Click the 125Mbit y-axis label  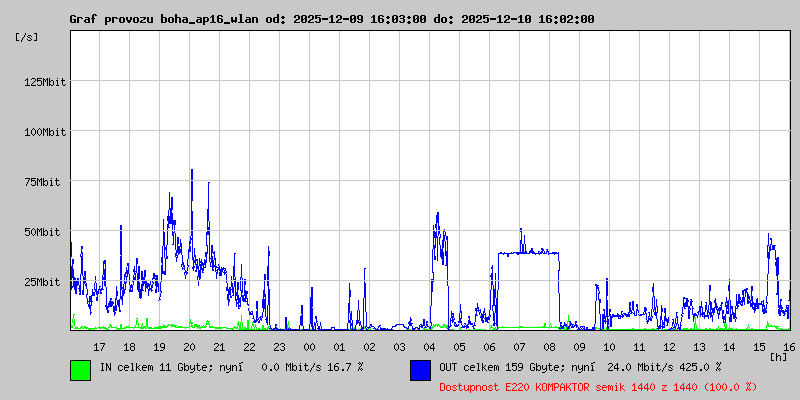point(45,82)
